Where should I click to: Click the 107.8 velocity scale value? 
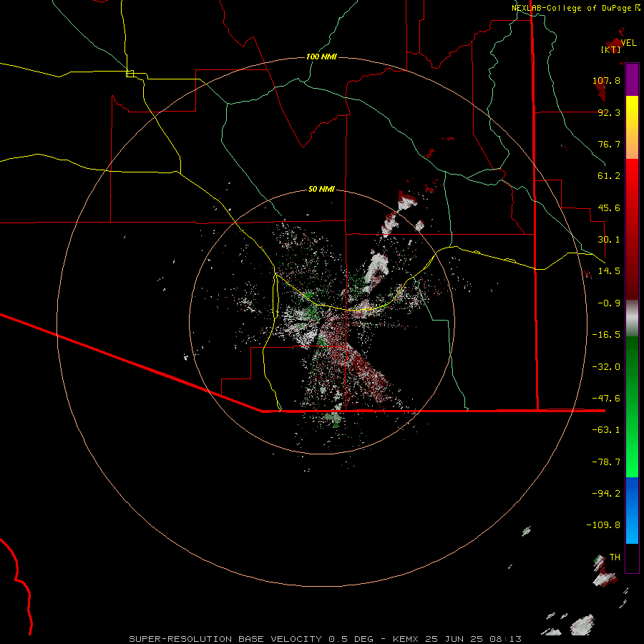[x=606, y=80]
